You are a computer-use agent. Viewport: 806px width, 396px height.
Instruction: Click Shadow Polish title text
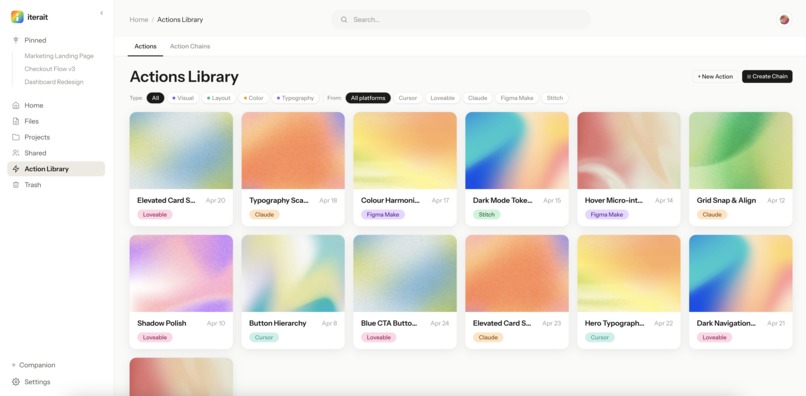pyautogui.click(x=162, y=323)
